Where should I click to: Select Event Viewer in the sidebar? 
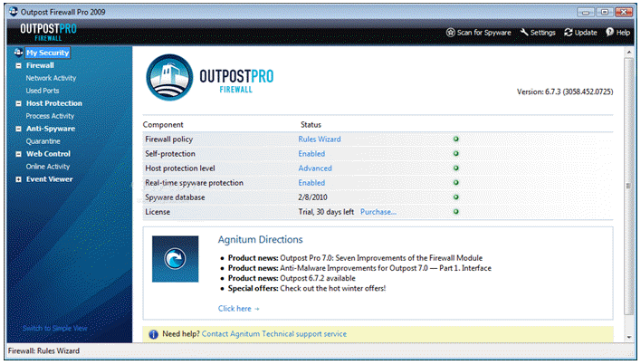[49, 179]
